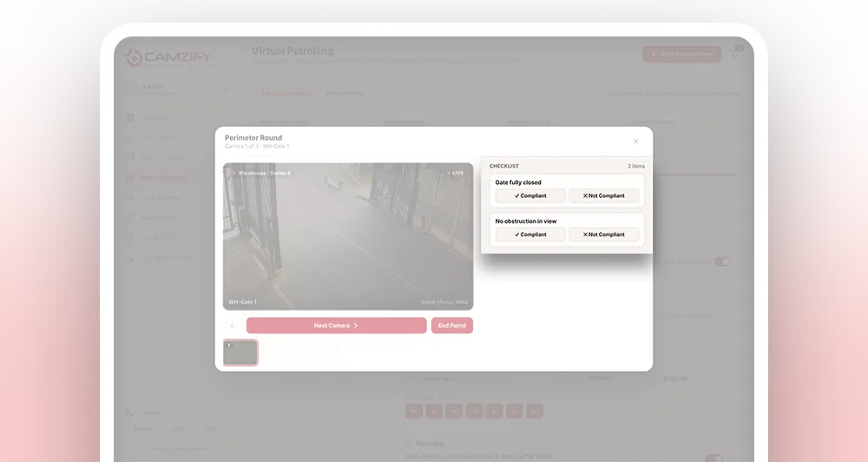Click the Start Manual Patrol button behind the dialog

point(681,54)
